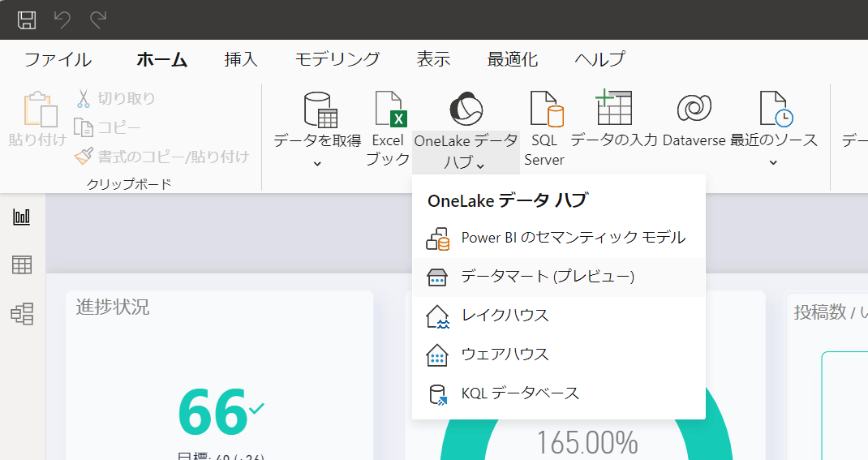Click the 最近のソース icon
This screenshot has width=868, height=460.
point(775,109)
